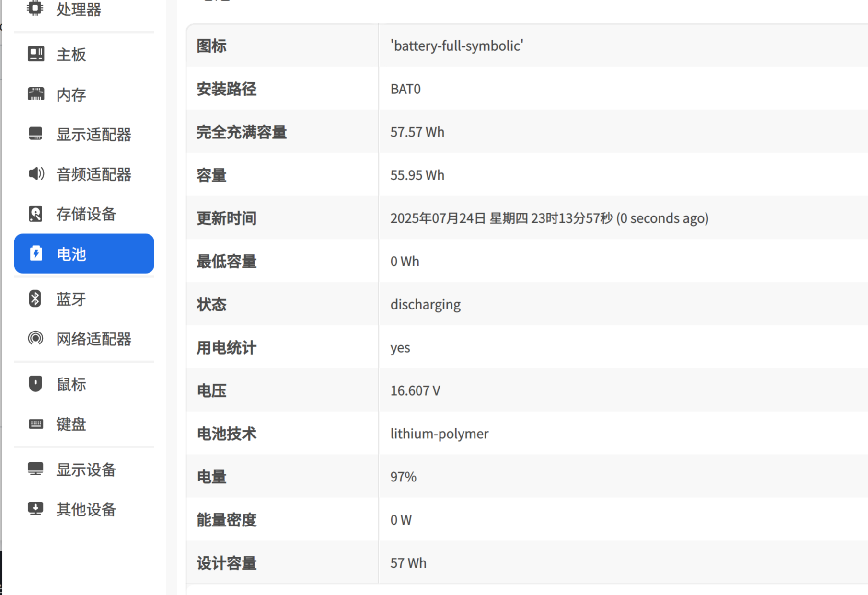Open the 存储设备 disk icon
868x595 pixels.
[x=35, y=214]
